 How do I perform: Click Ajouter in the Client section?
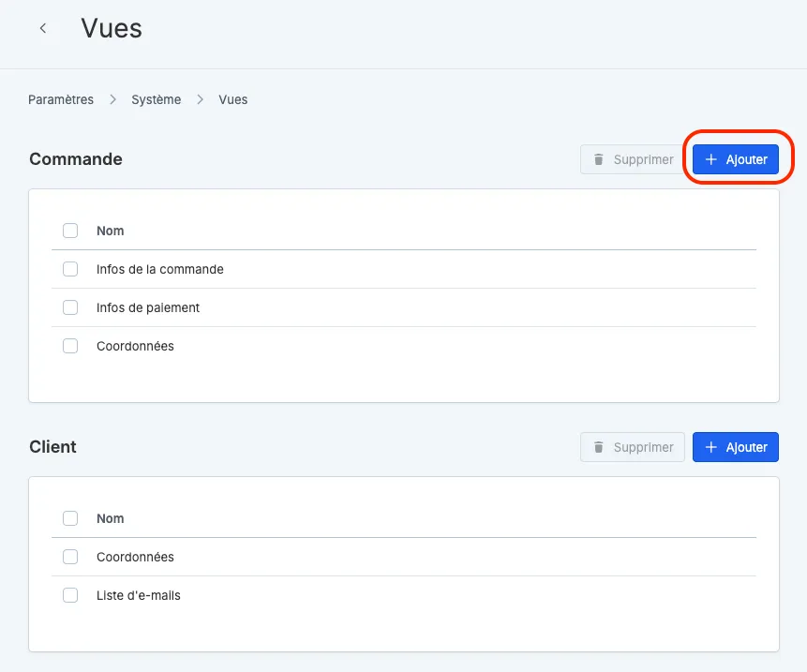click(x=736, y=447)
